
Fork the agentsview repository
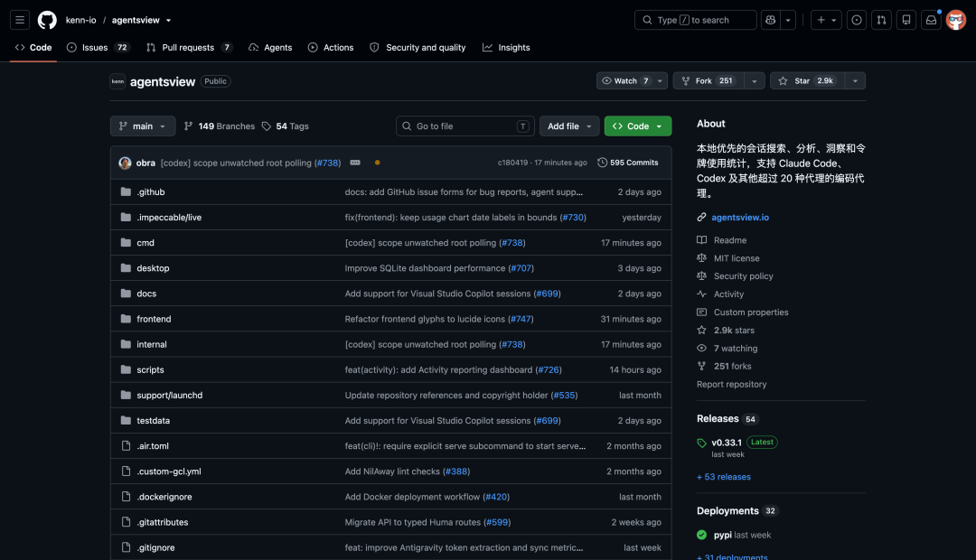click(709, 81)
